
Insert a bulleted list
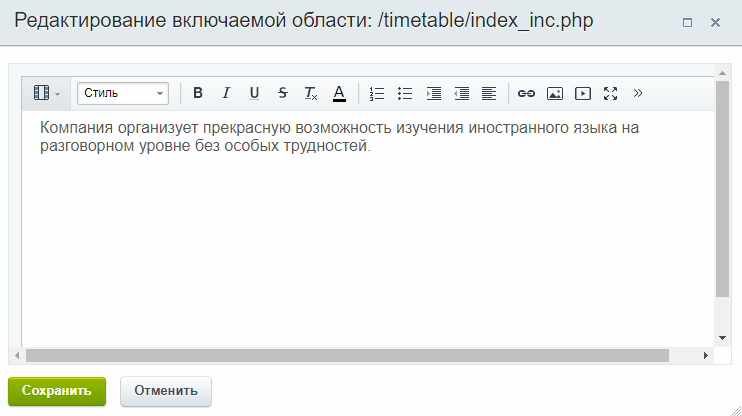(405, 93)
